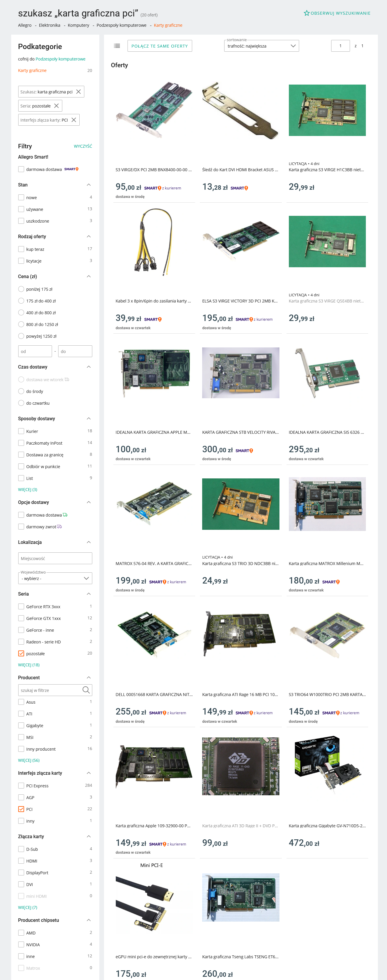Click the return icon beside 'darmowy zwrot'
Viewport: 387px width, 980px height.
click(x=59, y=527)
